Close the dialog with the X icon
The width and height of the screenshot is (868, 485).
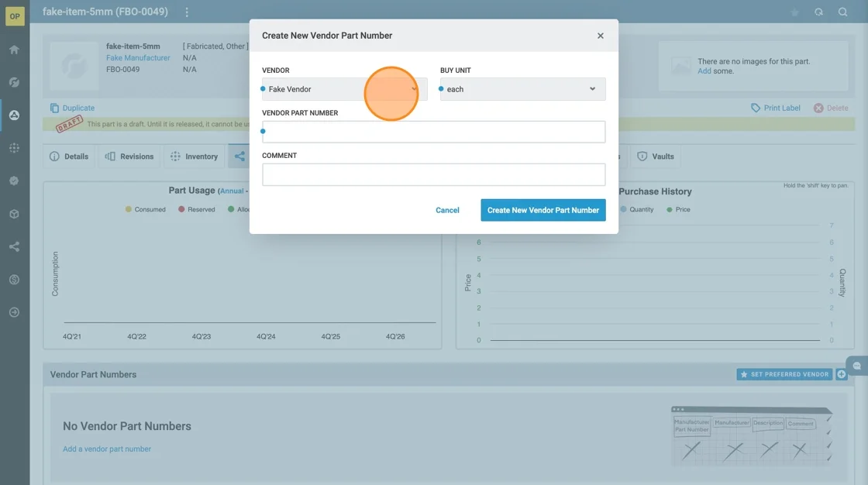pyautogui.click(x=600, y=36)
